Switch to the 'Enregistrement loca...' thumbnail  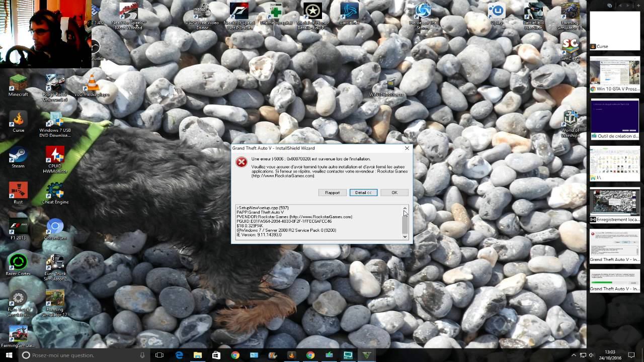(x=615, y=206)
